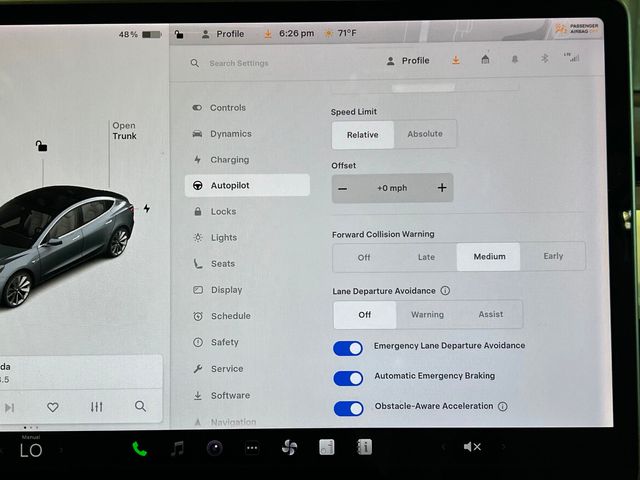Tap Open Trunk button
Image resolution: width=640 pixels, height=480 pixels.
tap(124, 131)
